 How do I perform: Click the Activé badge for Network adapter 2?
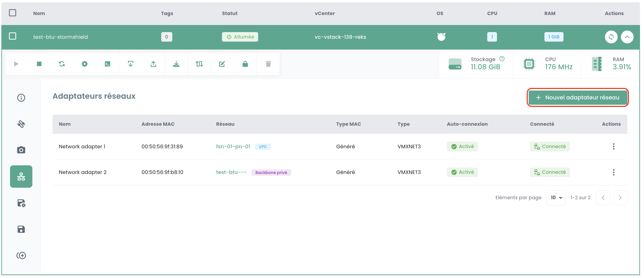[462, 172]
